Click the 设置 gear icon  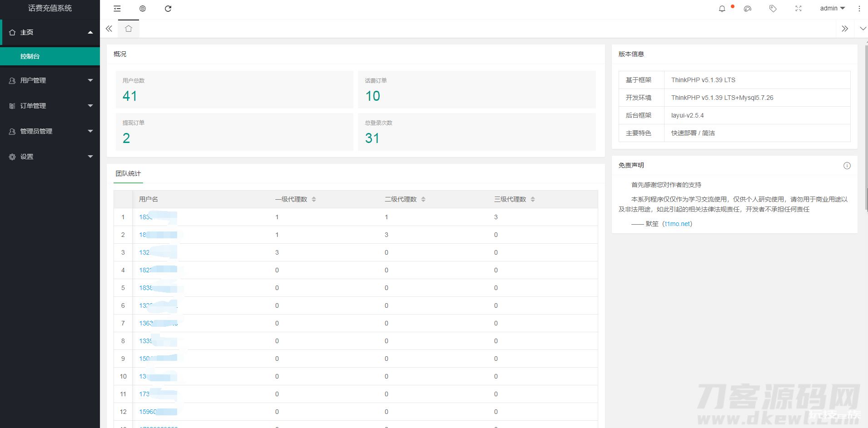[12, 157]
